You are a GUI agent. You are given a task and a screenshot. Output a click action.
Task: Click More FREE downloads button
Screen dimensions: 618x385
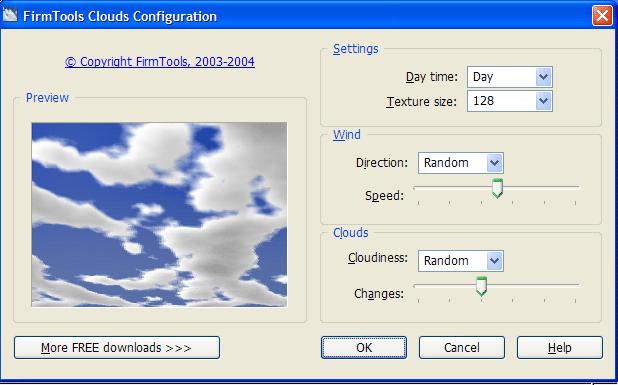coord(117,348)
